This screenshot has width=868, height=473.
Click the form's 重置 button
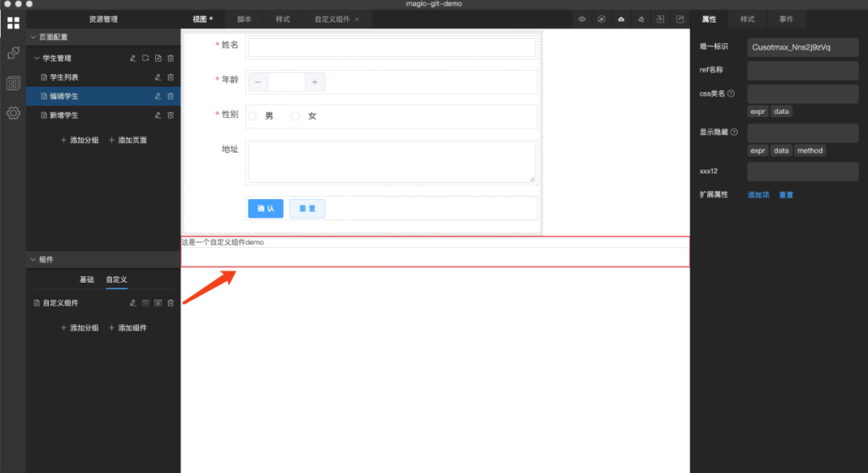click(x=307, y=209)
